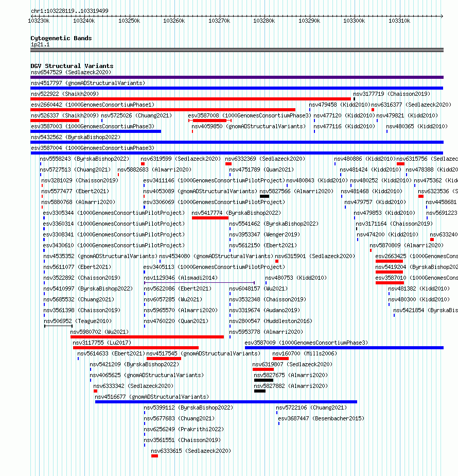Open esv2660442 (1000GenomesConsortiumPhase1) label
The width and height of the screenshot is (458, 476).
coord(93,105)
